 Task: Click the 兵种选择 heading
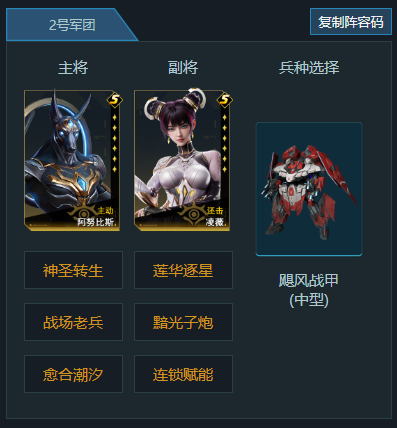[x=309, y=68]
